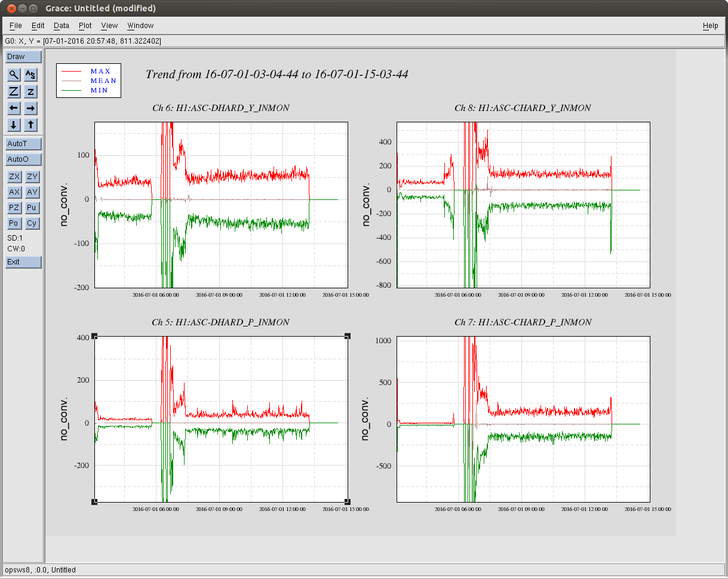Click the 100 tick label on Ch 6 graph
728x579 pixels.
click(x=82, y=155)
